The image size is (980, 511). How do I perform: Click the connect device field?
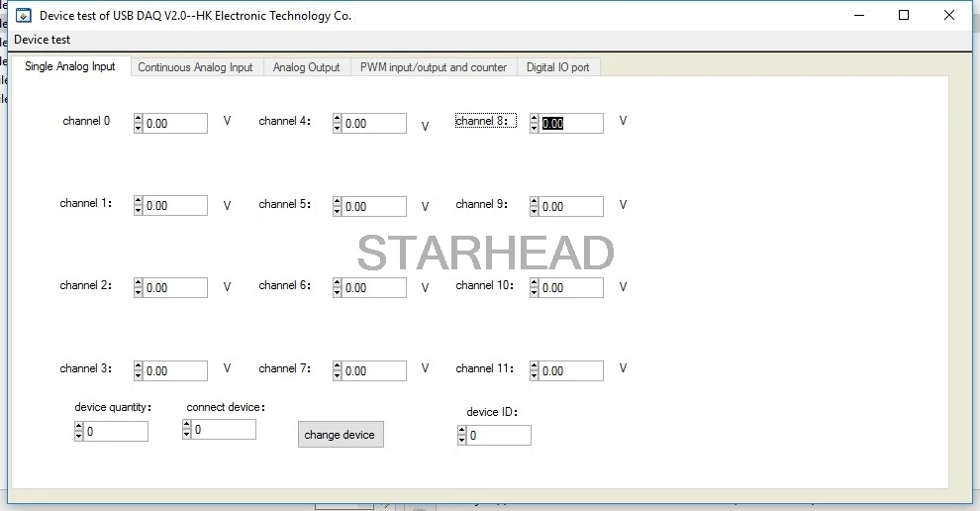pyautogui.click(x=224, y=430)
